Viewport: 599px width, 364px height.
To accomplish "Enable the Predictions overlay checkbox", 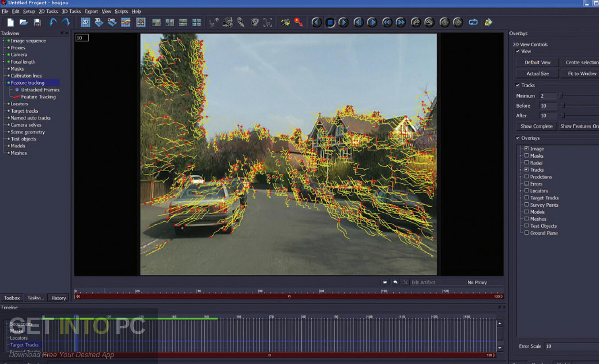I will coord(526,177).
